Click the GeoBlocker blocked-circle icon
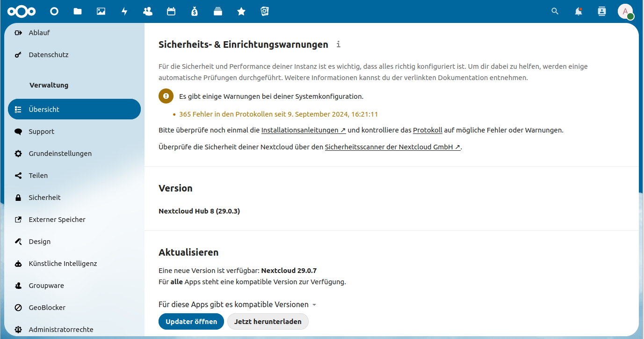Image resolution: width=644 pixels, height=339 pixels. pos(18,308)
